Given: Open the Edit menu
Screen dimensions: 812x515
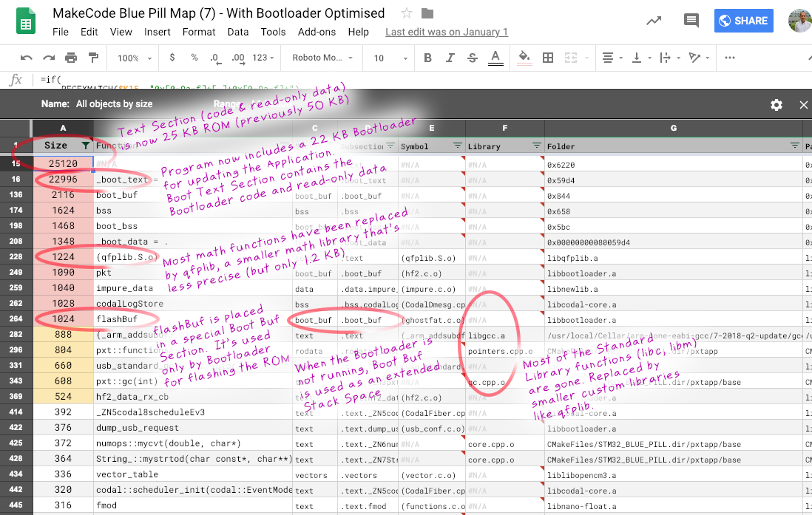Looking at the screenshot, I should (89, 32).
